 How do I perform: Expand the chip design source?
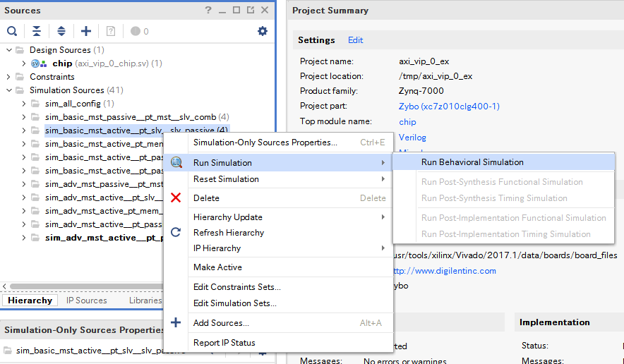pyautogui.click(x=23, y=63)
